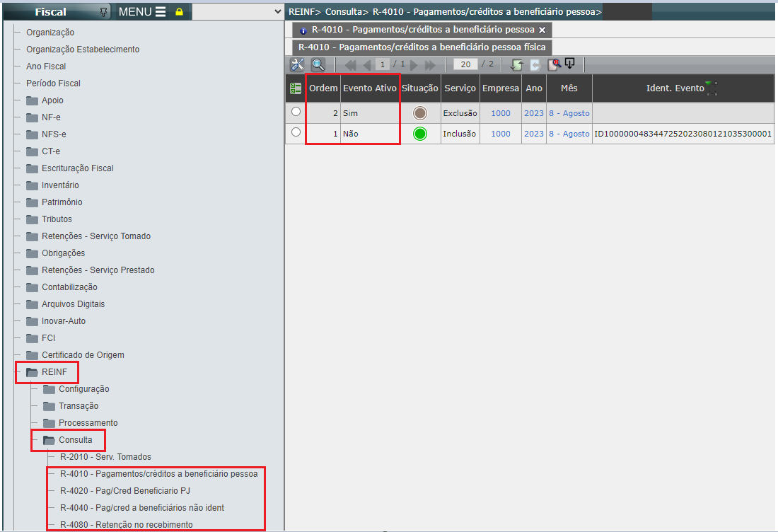
Task: Toggle the select-all icon in table header
Action: [x=296, y=88]
